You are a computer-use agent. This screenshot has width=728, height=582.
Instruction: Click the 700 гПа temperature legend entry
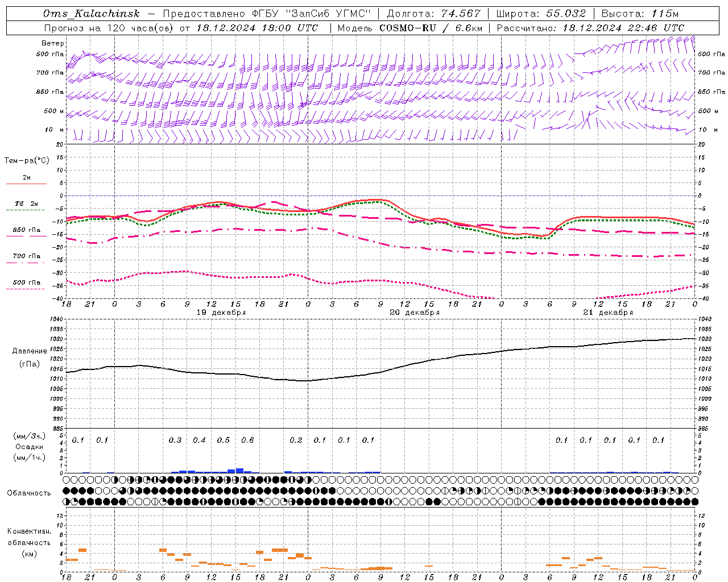point(26,256)
